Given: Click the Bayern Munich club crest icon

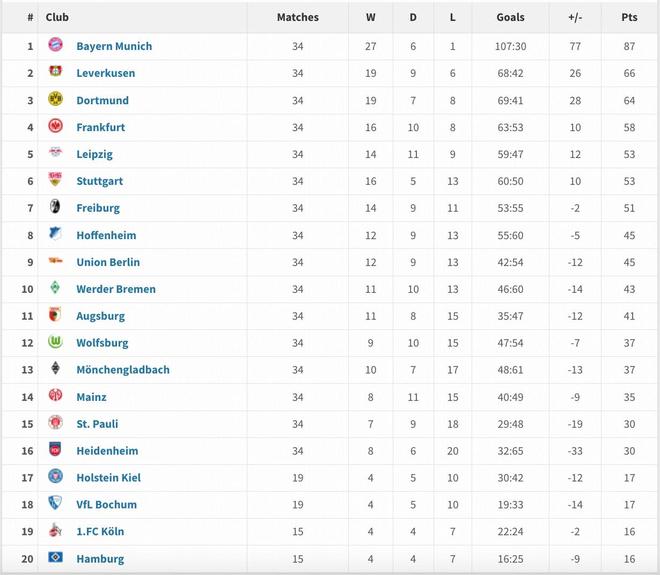Looking at the screenshot, I should [55, 46].
